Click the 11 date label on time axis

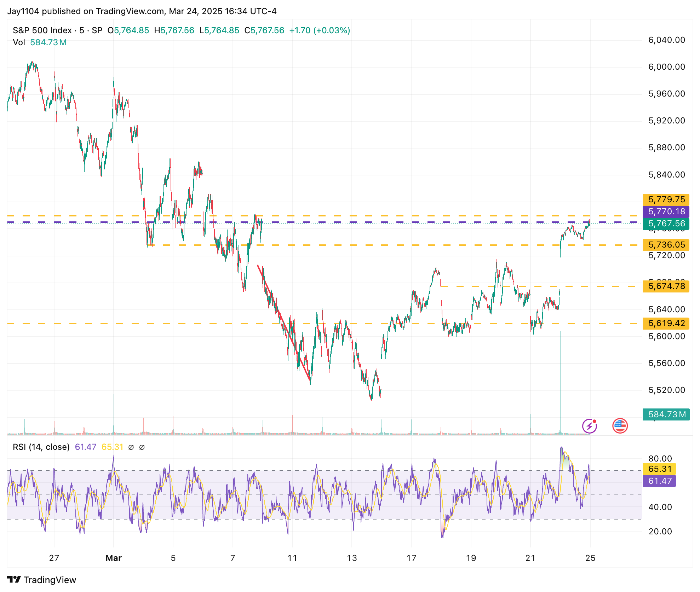(x=292, y=558)
